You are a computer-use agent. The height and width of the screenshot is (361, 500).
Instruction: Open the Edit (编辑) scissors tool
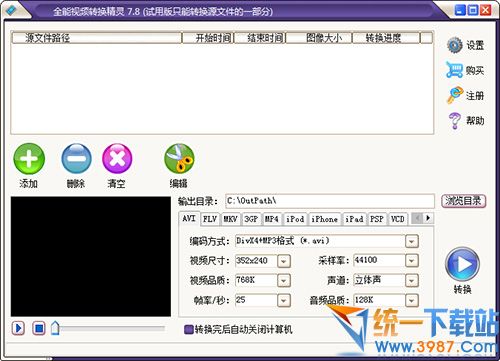[179, 159]
